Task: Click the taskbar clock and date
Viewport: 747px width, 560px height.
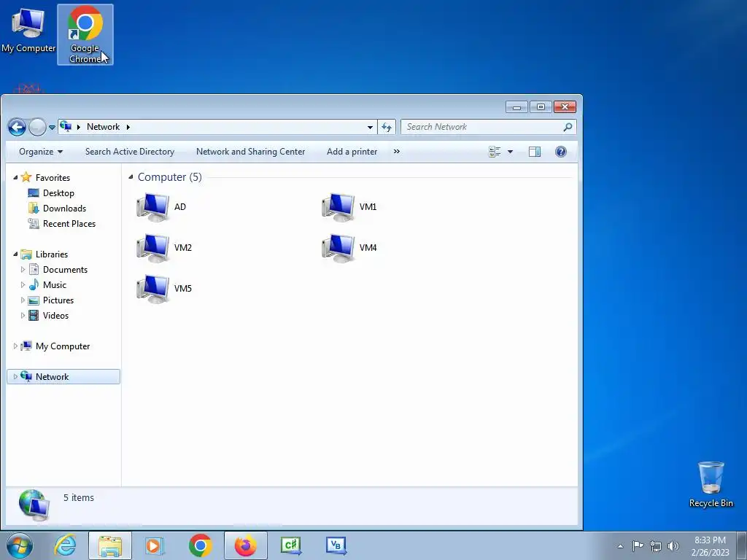Action: 710,546
